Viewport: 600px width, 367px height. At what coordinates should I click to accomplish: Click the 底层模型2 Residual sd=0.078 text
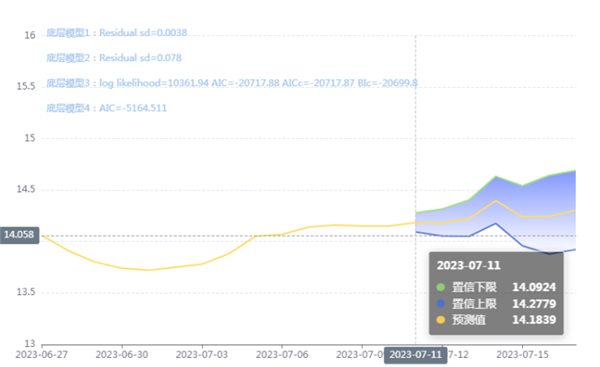point(114,58)
